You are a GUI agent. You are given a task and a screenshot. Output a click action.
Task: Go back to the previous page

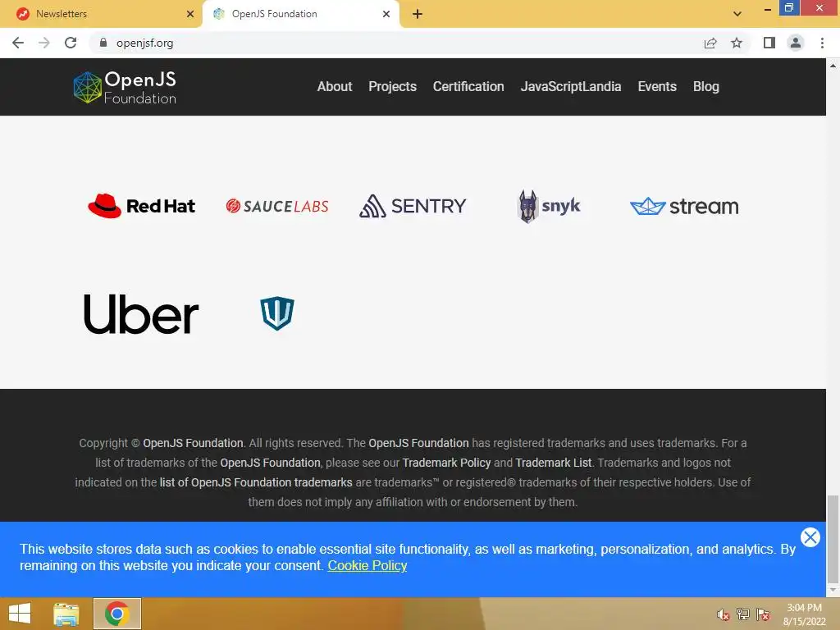pos(18,43)
